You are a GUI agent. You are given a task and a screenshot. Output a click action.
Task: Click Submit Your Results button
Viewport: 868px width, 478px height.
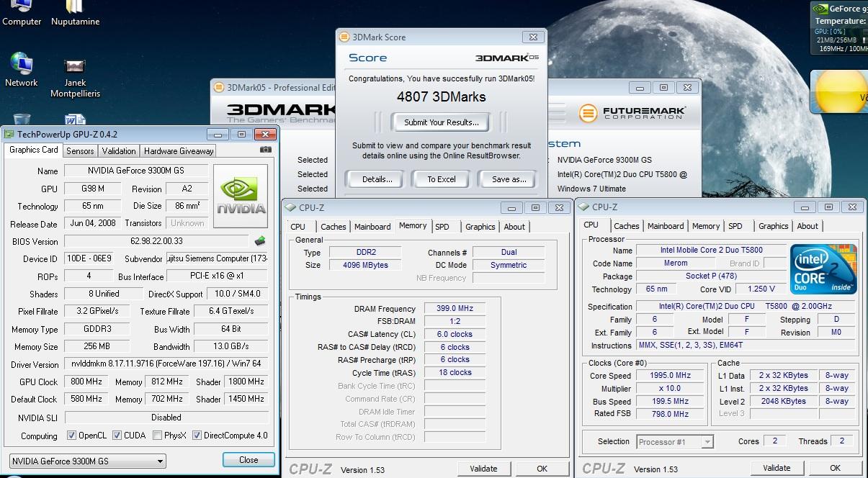coord(441,122)
